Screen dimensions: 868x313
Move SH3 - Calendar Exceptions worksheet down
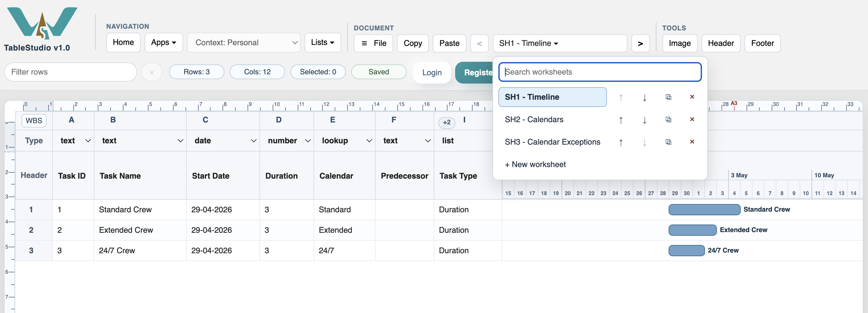point(644,143)
